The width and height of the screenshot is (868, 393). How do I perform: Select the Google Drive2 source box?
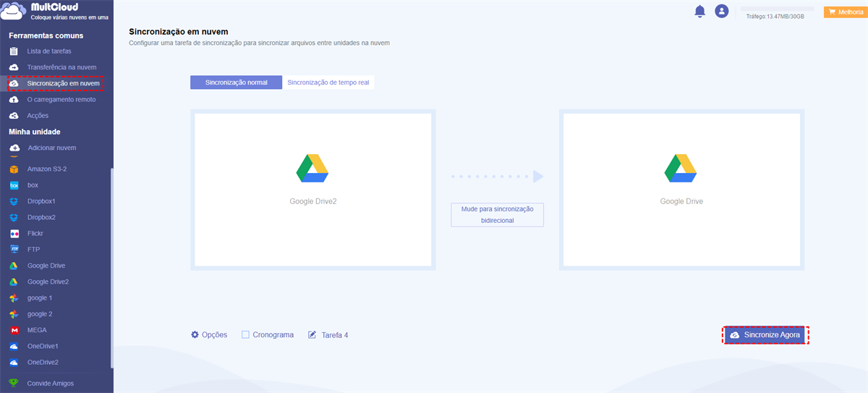pyautogui.click(x=313, y=190)
